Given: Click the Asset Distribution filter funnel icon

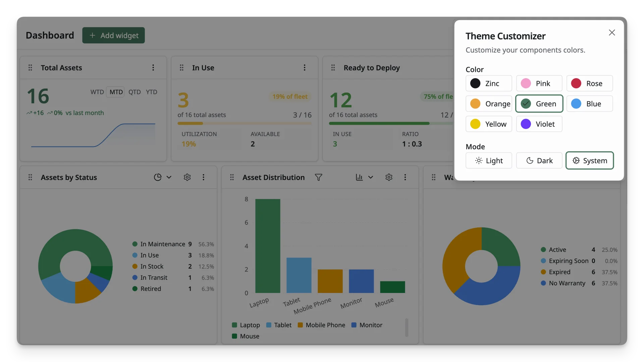Looking at the screenshot, I should 318,177.
